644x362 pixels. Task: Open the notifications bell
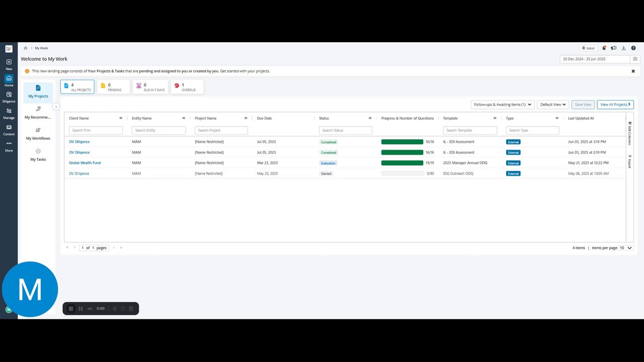tap(604, 48)
